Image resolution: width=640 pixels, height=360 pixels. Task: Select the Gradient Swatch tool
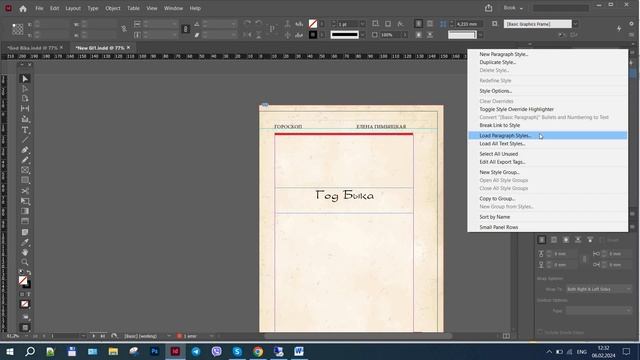click(x=25, y=211)
